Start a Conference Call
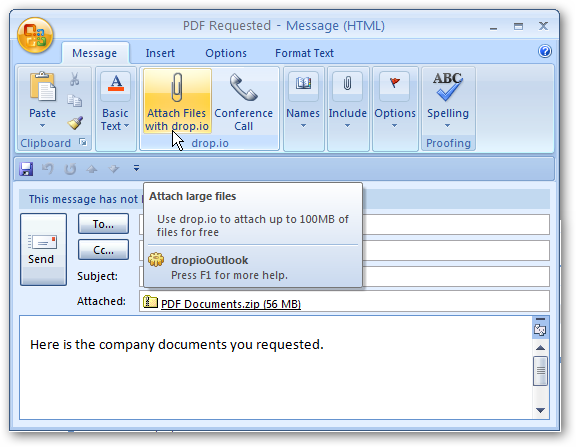 244,101
